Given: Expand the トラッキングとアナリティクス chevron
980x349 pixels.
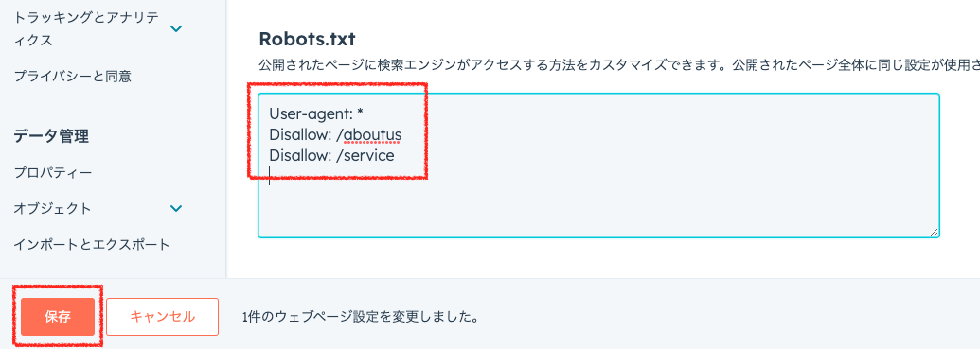Looking at the screenshot, I should (177, 28).
